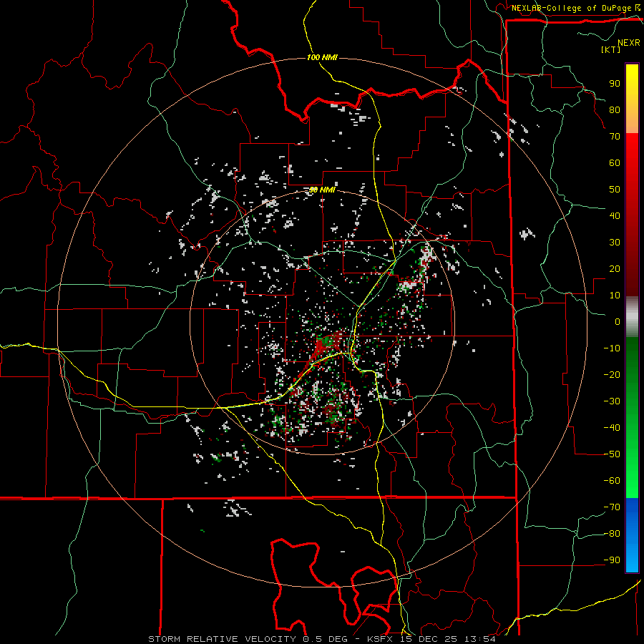Click the positive 50 scale value
This screenshot has height=644, width=644.
point(615,190)
